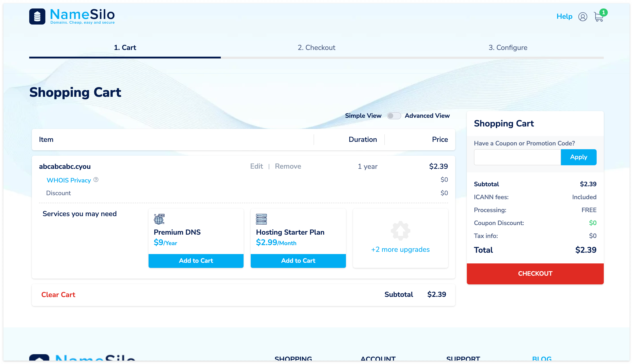The image size is (633, 364).
Task: Remove abcabcabc.cyou from the cart
Action: point(288,166)
